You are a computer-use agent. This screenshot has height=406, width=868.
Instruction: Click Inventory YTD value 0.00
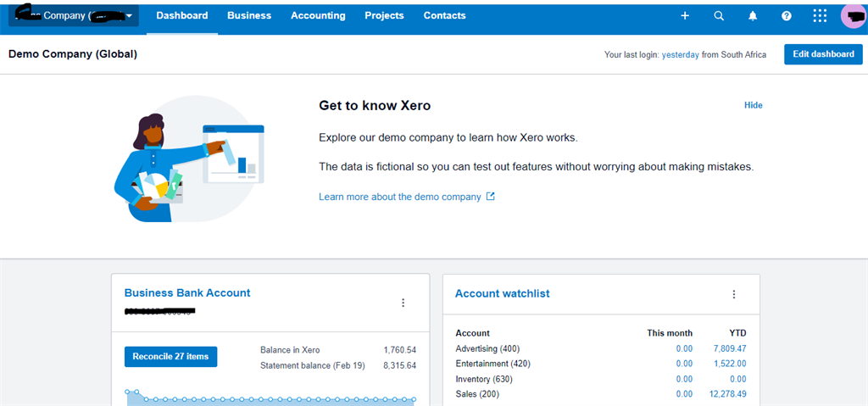pyautogui.click(x=737, y=380)
